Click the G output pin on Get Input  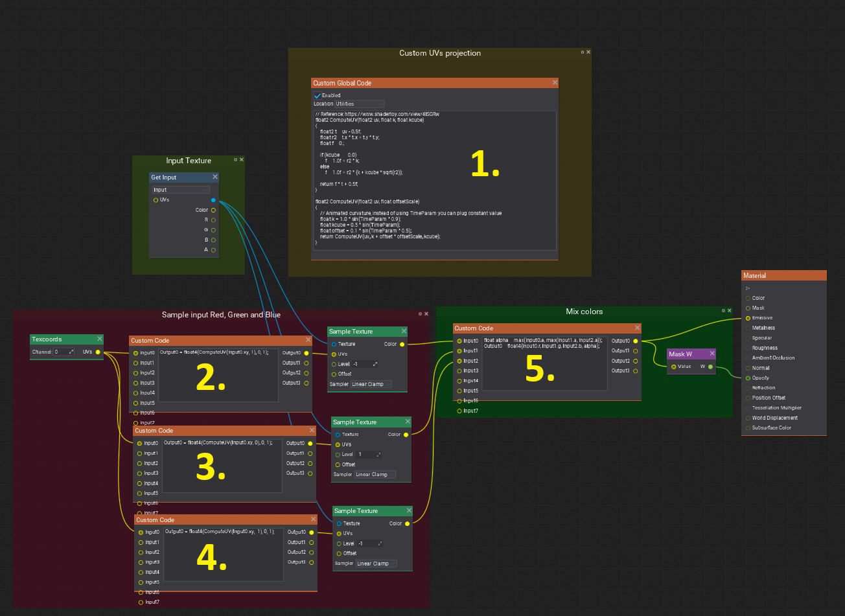tap(213, 230)
